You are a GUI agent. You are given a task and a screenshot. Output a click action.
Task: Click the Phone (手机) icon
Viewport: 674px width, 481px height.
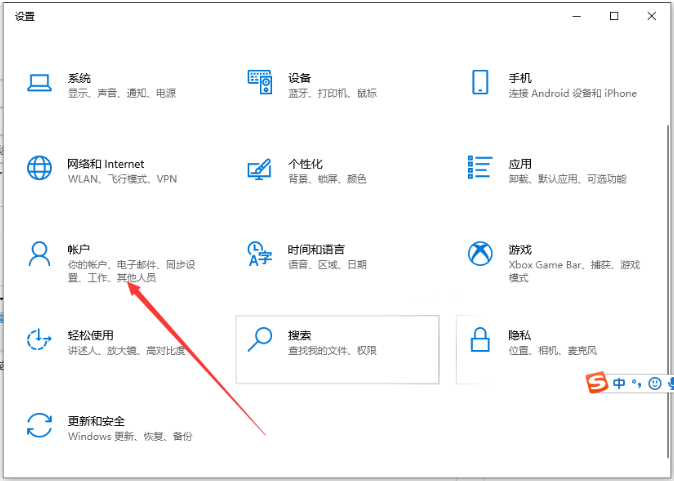pos(480,85)
